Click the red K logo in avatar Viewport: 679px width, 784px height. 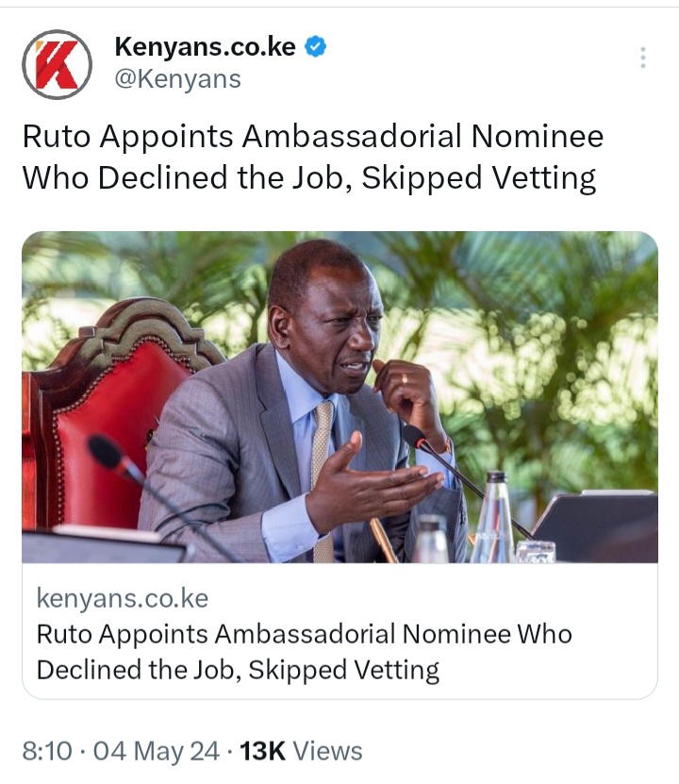pyautogui.click(x=57, y=64)
